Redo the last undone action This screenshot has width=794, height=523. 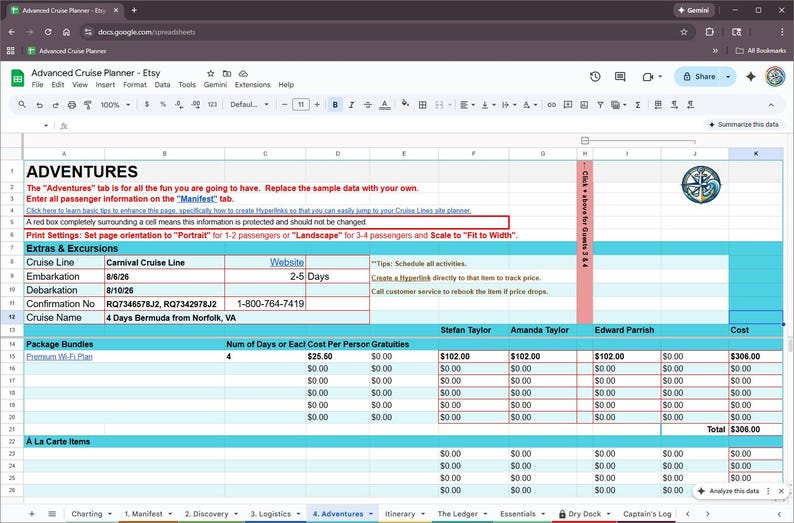(x=55, y=105)
